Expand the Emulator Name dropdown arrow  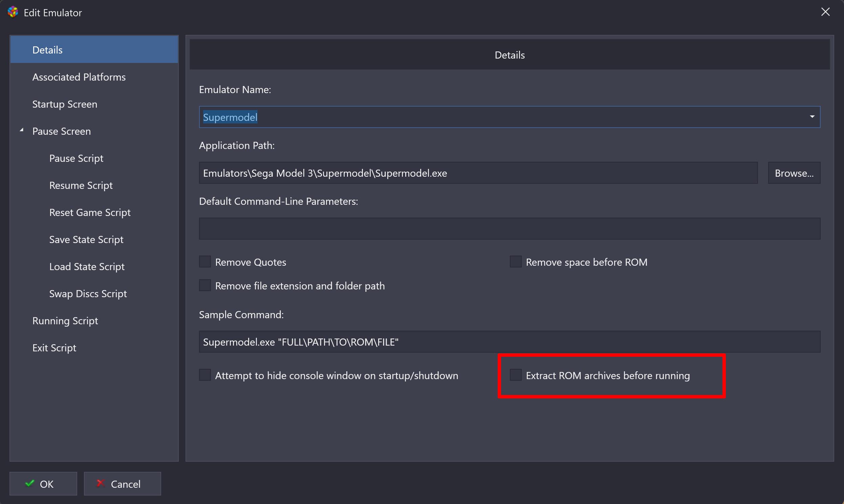pyautogui.click(x=812, y=117)
